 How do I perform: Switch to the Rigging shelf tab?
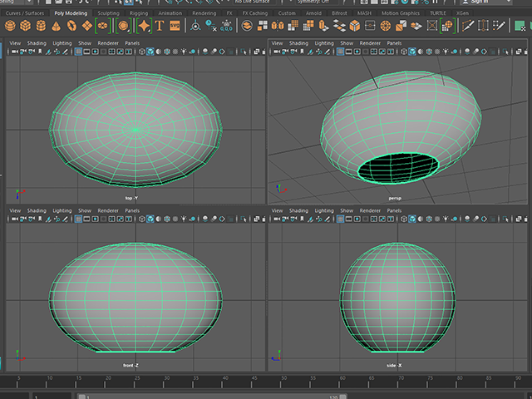(x=139, y=13)
